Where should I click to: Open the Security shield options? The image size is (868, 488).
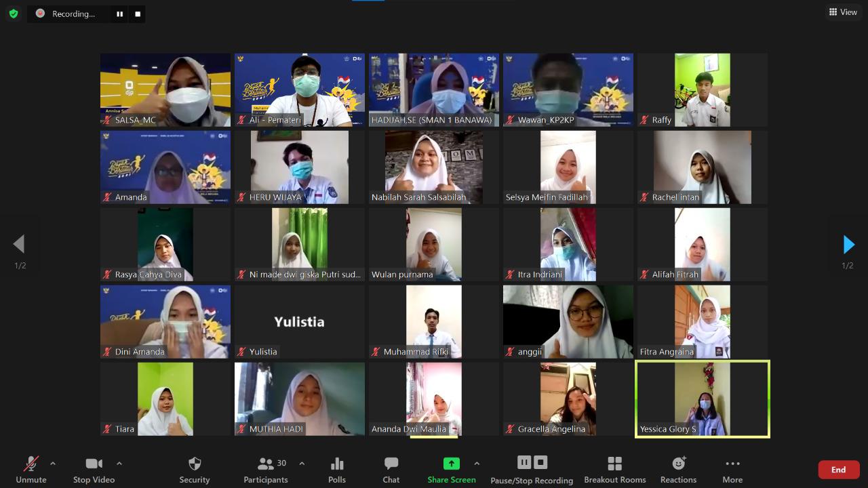[194, 470]
